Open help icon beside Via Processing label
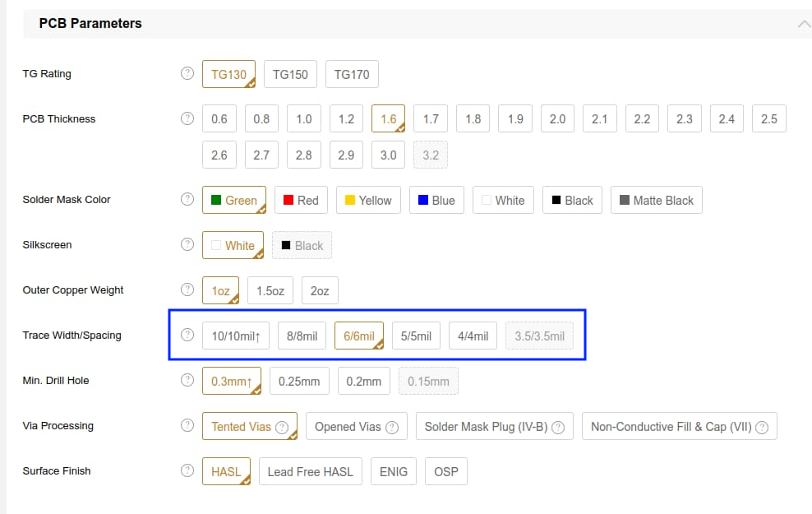This screenshot has width=812, height=514. [187, 425]
